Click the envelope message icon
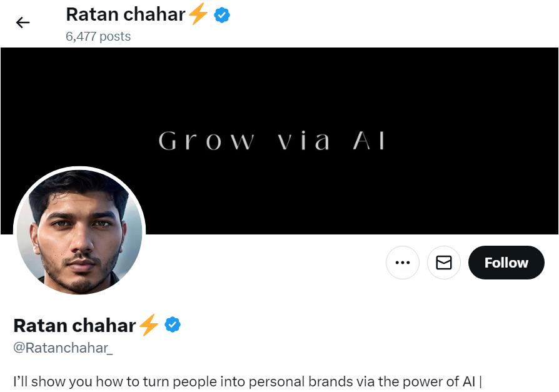This screenshot has width=559, height=392. (444, 263)
